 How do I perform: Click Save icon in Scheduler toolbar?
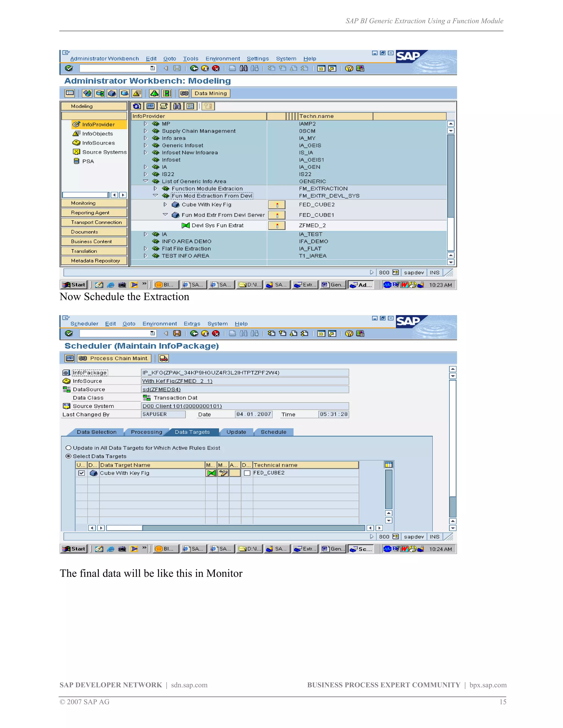pyautogui.click(x=177, y=333)
